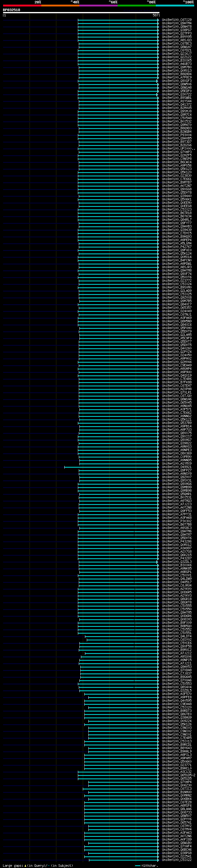Select hit UniRef100_Q8W4T8

click(176, 26)
